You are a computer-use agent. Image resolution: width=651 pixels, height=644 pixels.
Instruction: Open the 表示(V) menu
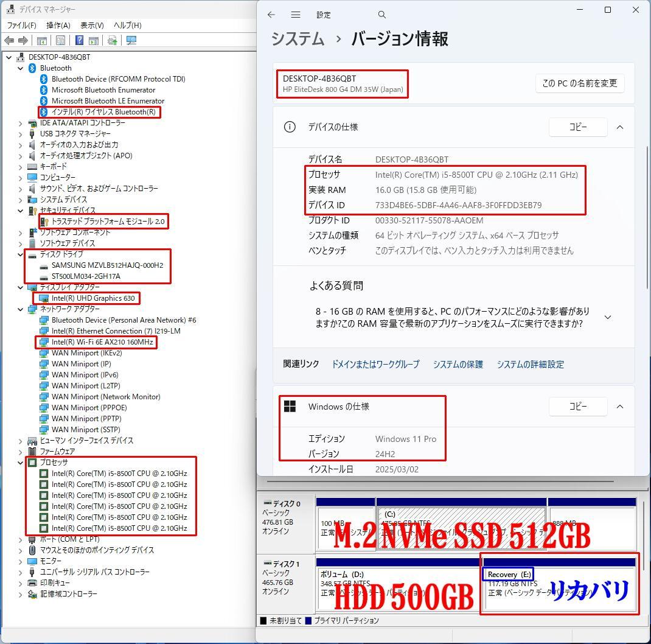[x=91, y=25]
